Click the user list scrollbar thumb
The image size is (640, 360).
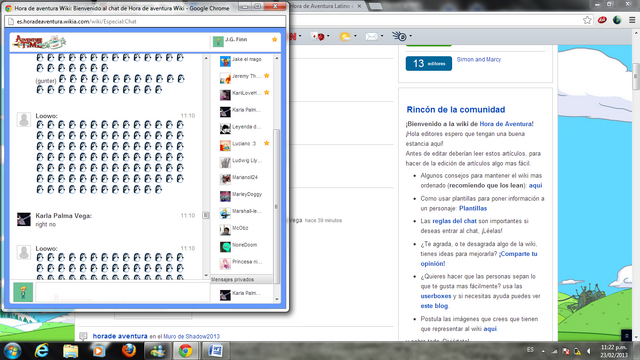pos(276,206)
